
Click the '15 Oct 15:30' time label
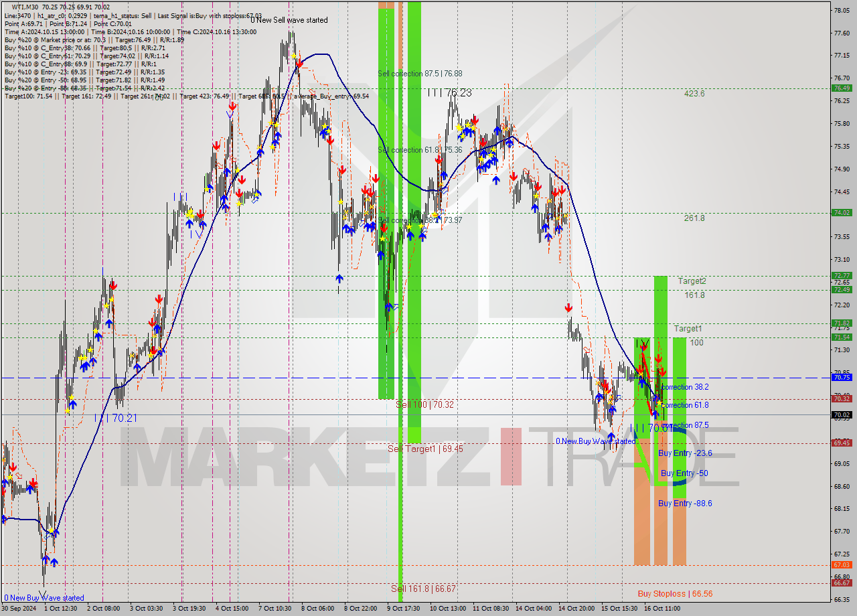click(619, 609)
